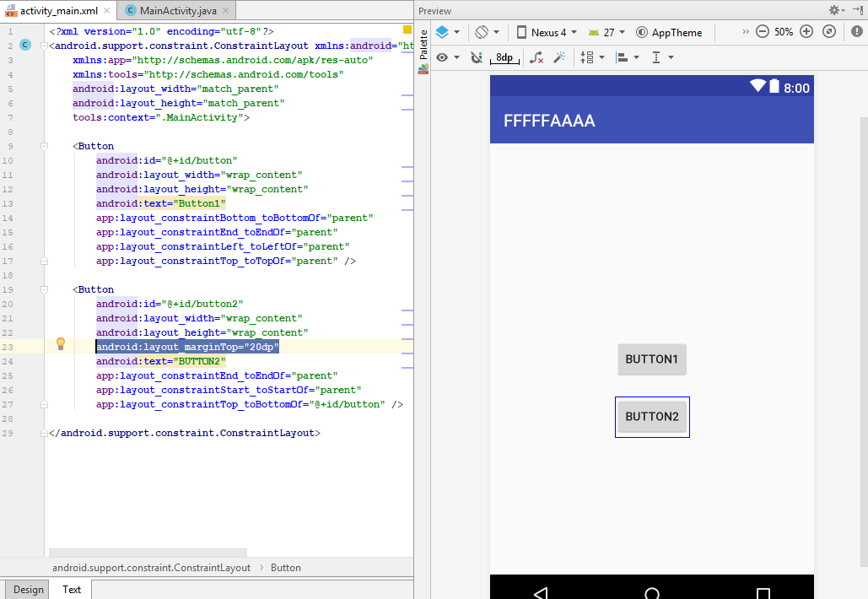Switch to the Design editor tab
868x599 pixels.
coord(28,590)
